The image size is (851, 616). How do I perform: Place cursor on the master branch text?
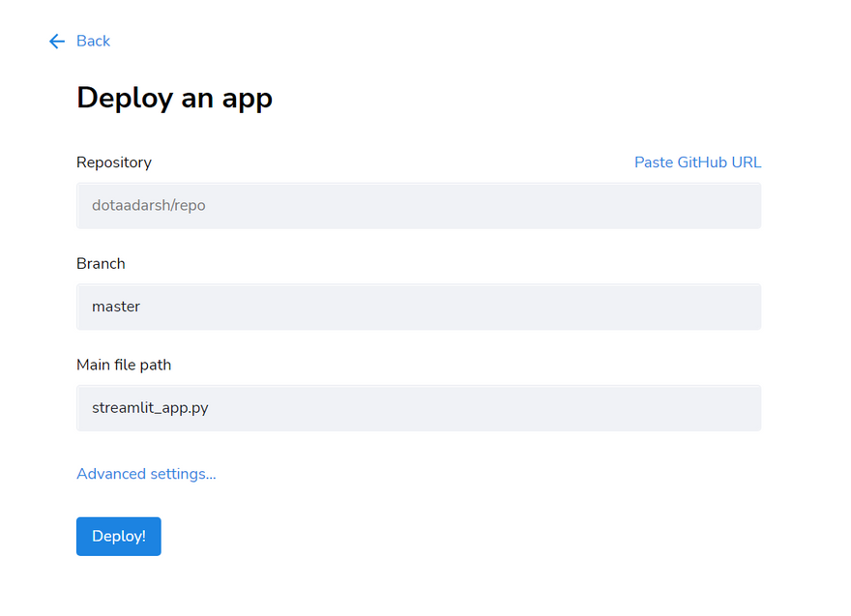[x=116, y=307]
